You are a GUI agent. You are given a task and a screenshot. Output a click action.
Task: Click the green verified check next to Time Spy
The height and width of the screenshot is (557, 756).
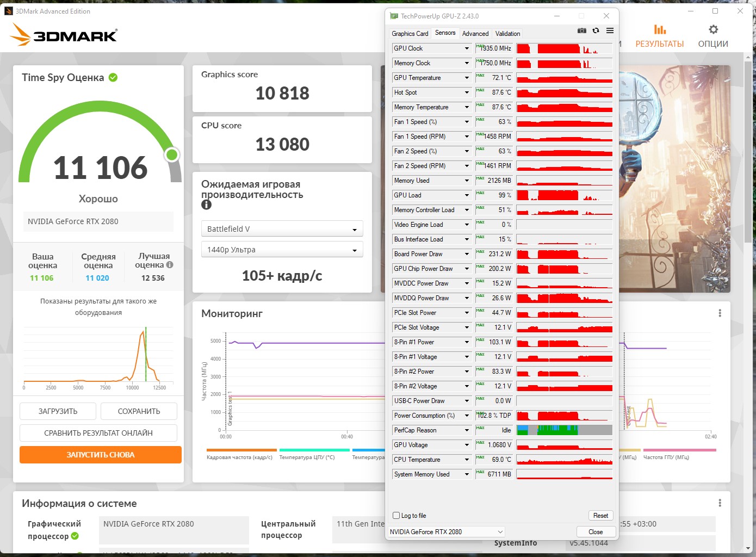(113, 77)
